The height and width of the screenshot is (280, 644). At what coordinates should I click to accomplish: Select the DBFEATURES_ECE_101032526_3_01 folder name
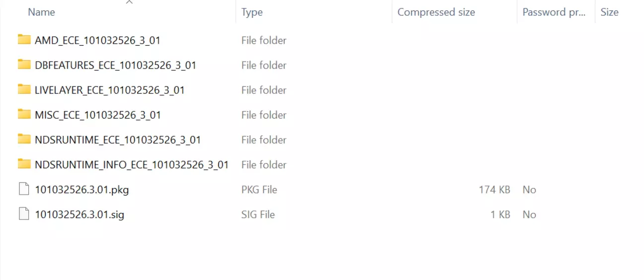click(x=115, y=65)
